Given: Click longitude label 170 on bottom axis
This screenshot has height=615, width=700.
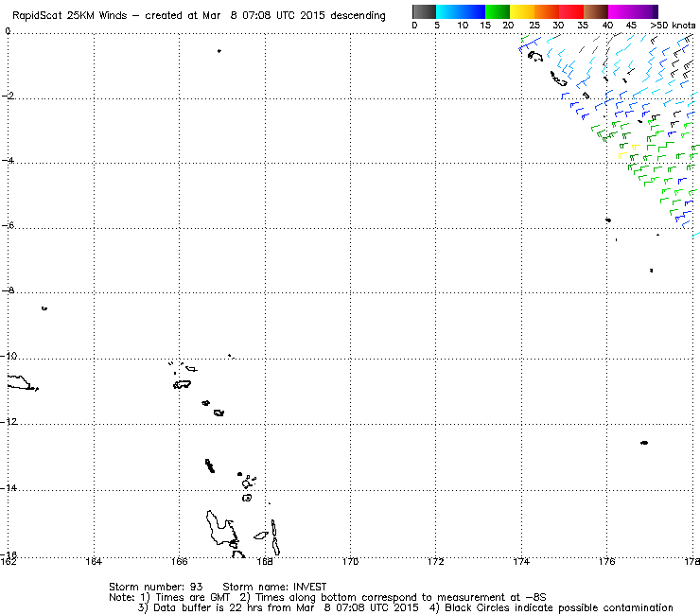Looking at the screenshot, I should coord(350,561).
